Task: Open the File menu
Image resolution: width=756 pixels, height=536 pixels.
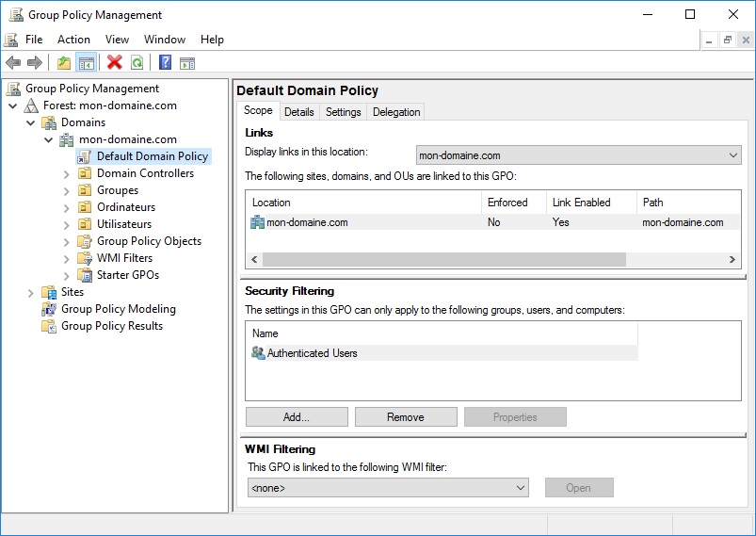Action: [34, 40]
